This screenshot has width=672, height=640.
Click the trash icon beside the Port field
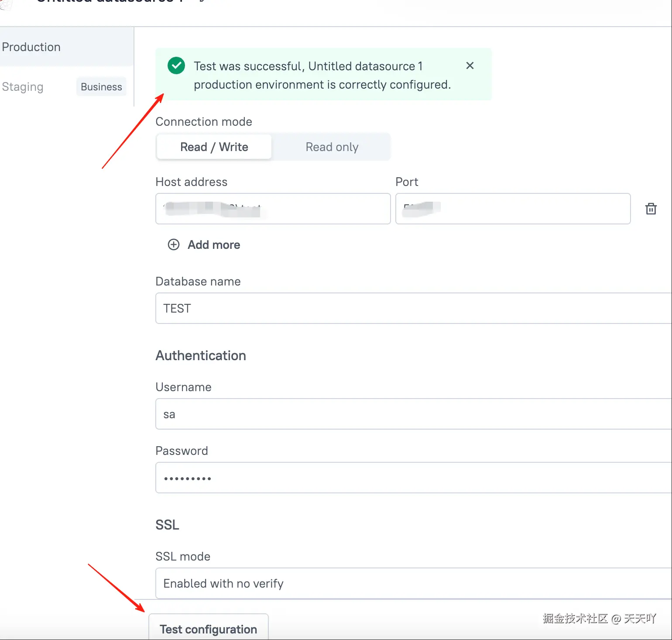[651, 209]
